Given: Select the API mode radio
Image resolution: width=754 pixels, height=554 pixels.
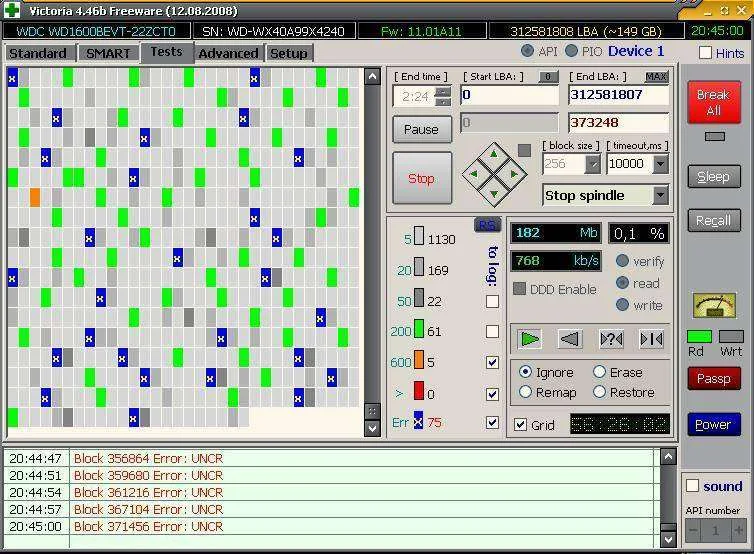Looking at the screenshot, I should pyautogui.click(x=528, y=50).
